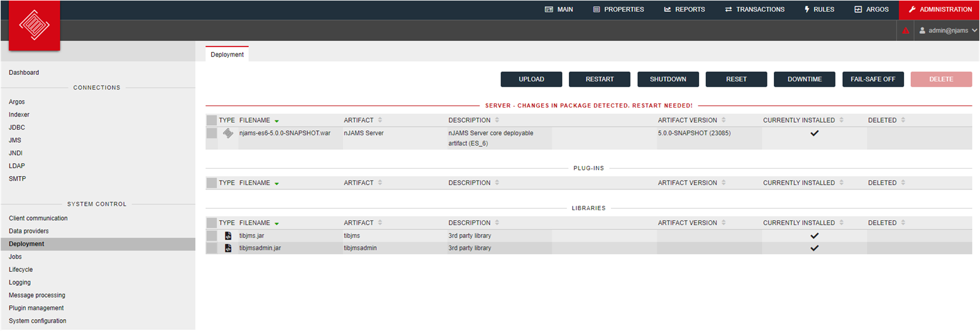The height and width of the screenshot is (331, 980).
Task: Click the SHUTDOWN button
Action: pos(668,79)
